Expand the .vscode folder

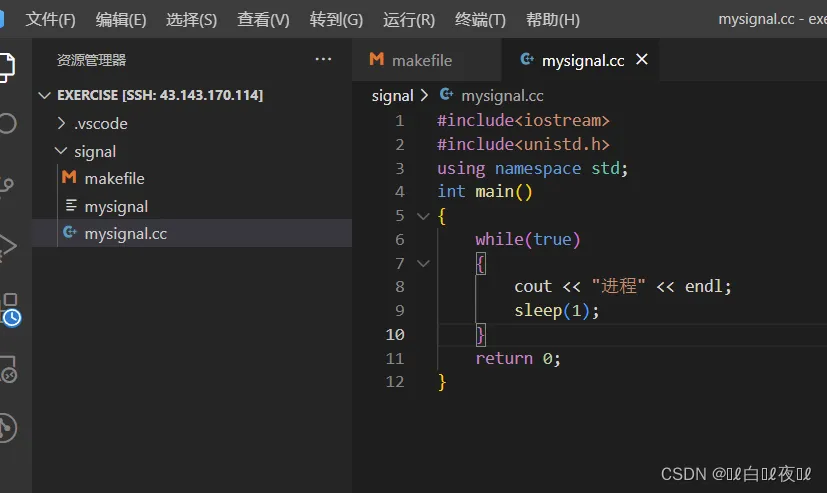point(100,124)
